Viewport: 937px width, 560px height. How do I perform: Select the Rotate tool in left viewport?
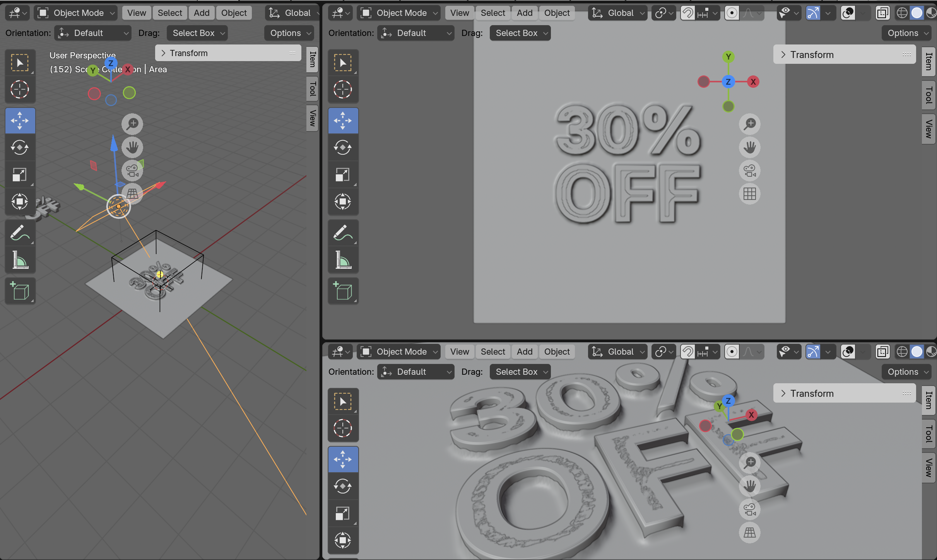tap(20, 147)
